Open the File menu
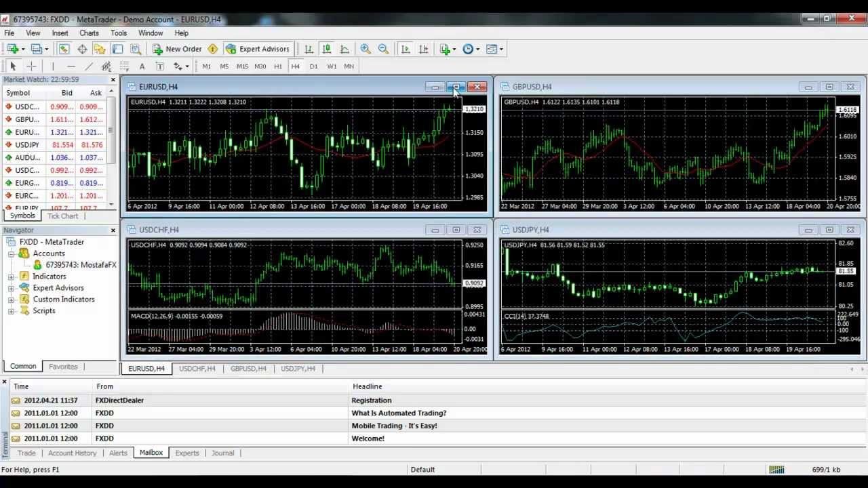Screen dimensions: 868x488 click(x=9, y=33)
